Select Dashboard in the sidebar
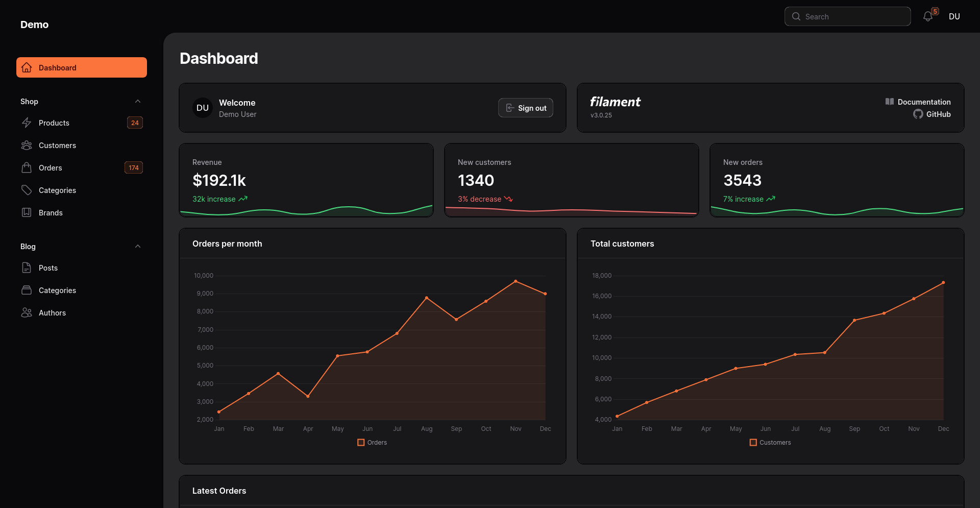Screen dimensions: 980x508 pyautogui.click(x=82, y=67)
